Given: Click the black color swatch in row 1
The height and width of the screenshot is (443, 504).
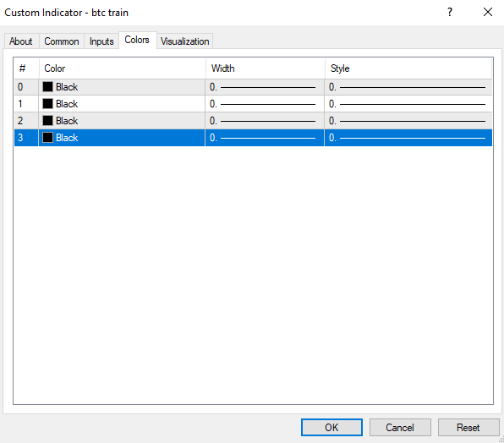Looking at the screenshot, I should [x=47, y=104].
